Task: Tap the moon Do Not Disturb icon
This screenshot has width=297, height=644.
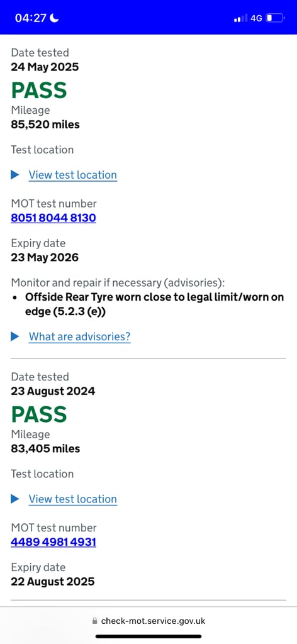Action: pyautogui.click(x=55, y=18)
